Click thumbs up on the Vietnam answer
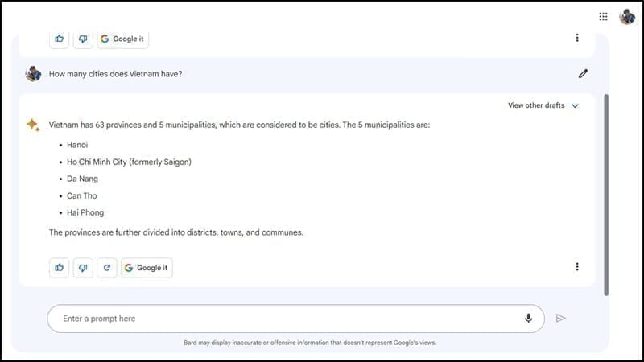This screenshot has height=362, width=644. pyautogui.click(x=60, y=268)
